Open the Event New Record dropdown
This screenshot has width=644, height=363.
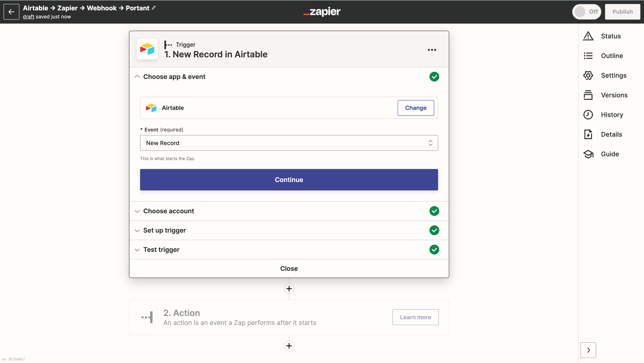point(289,143)
